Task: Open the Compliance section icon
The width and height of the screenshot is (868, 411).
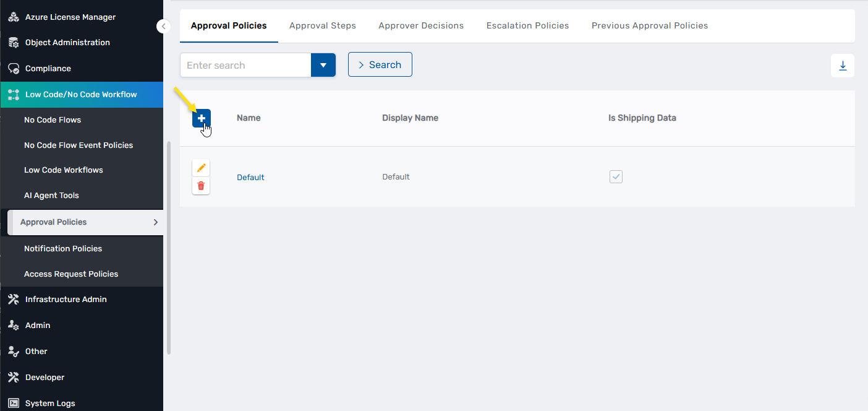Action: click(x=14, y=68)
